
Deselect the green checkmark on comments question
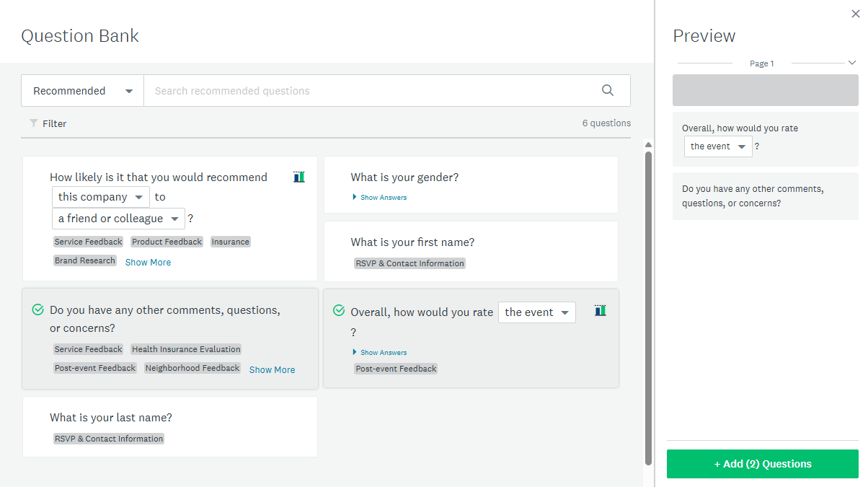point(38,310)
